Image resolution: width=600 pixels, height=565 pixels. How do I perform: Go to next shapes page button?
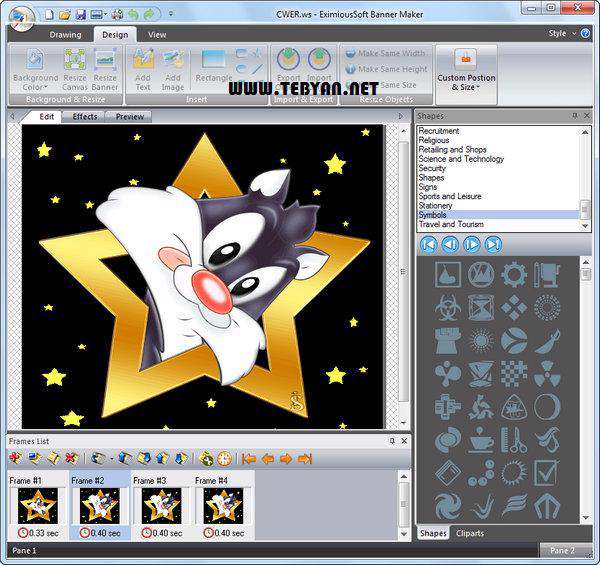coord(471,244)
